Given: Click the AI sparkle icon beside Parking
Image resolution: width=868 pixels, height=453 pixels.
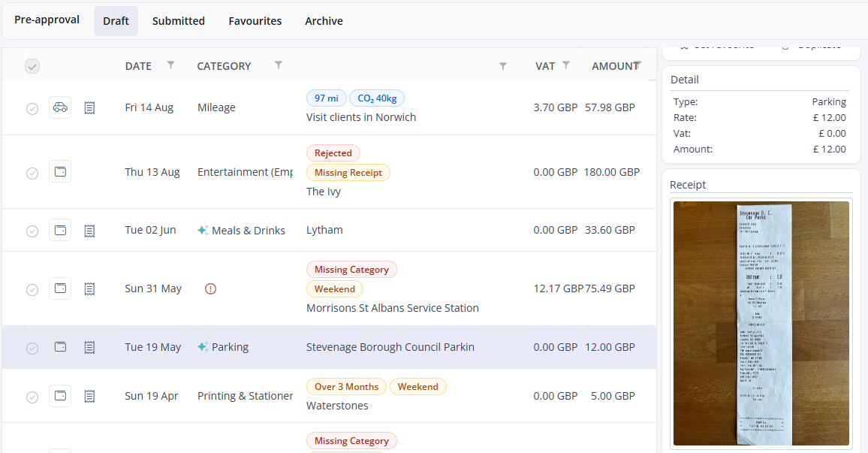Looking at the screenshot, I should (x=203, y=346).
